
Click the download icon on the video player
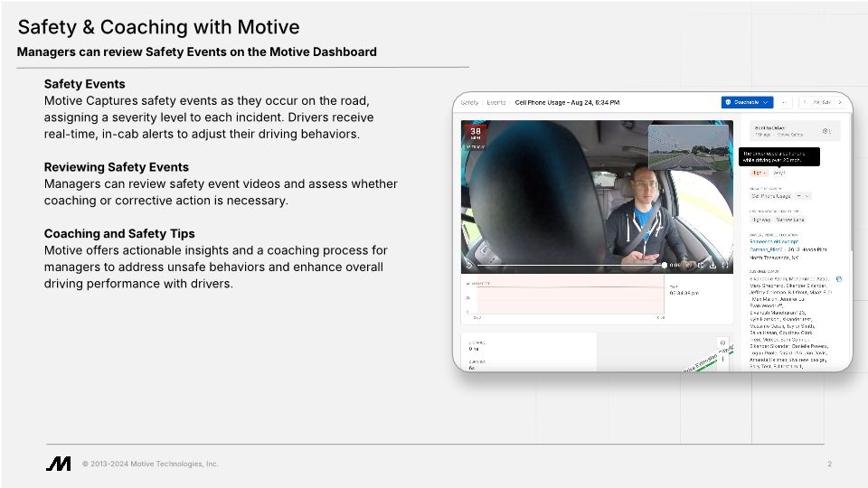click(x=712, y=266)
